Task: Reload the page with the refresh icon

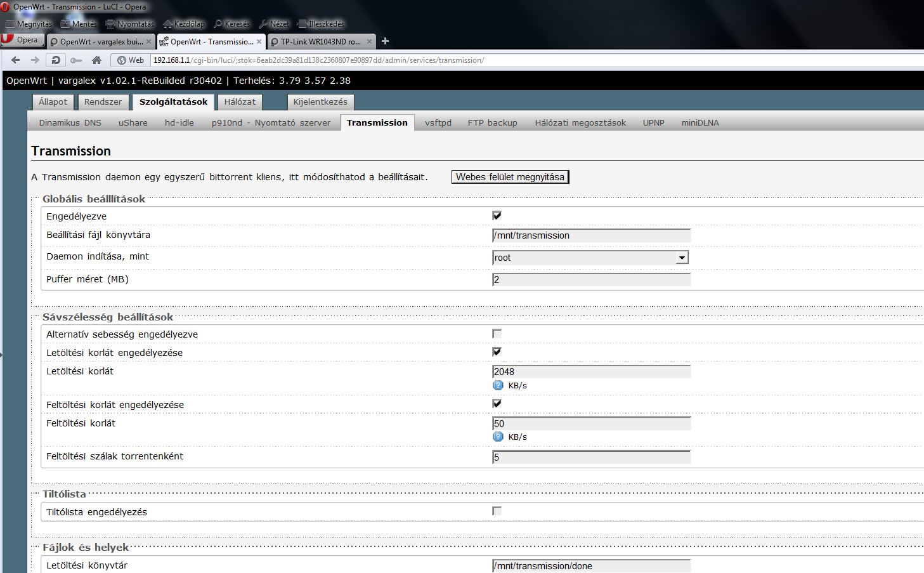Action: click(56, 60)
